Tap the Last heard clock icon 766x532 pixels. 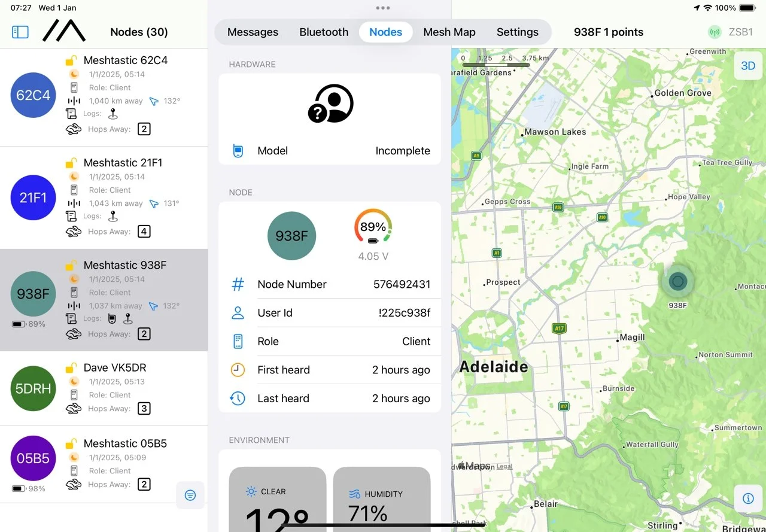238,399
